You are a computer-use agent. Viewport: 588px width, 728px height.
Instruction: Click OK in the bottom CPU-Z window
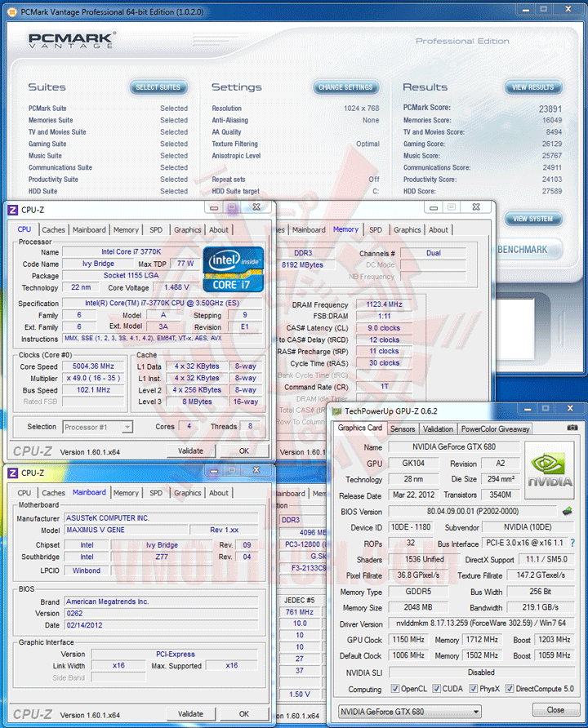click(x=244, y=714)
